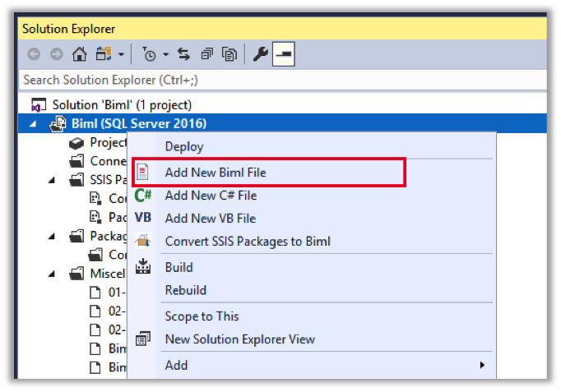Click the Connection Managers folder icon

(76, 161)
